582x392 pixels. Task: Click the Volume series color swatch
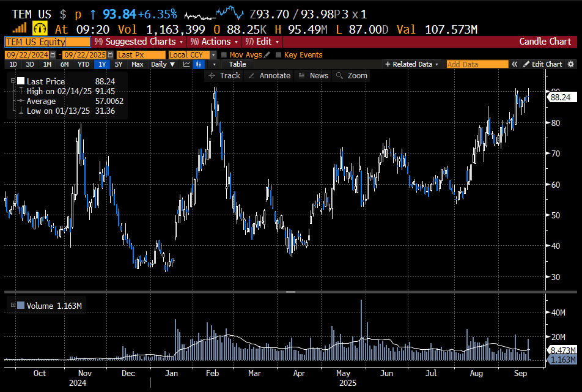(x=21, y=305)
